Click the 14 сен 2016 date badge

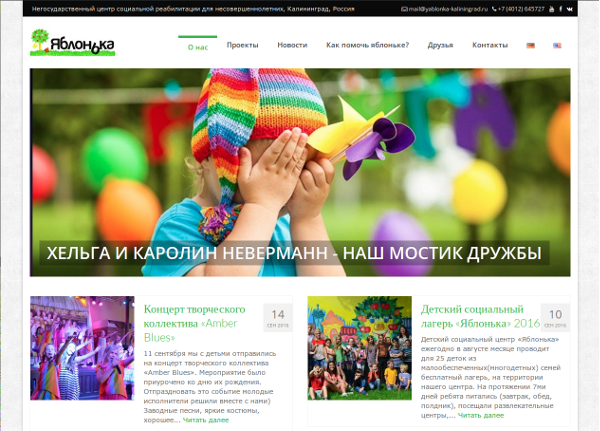(278, 318)
